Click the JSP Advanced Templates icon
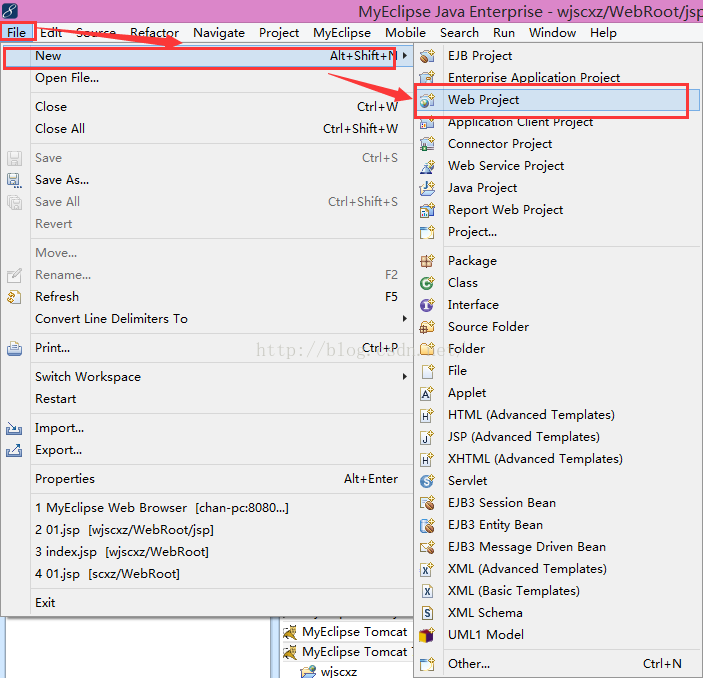Screen dimensions: 703x678 (427, 437)
